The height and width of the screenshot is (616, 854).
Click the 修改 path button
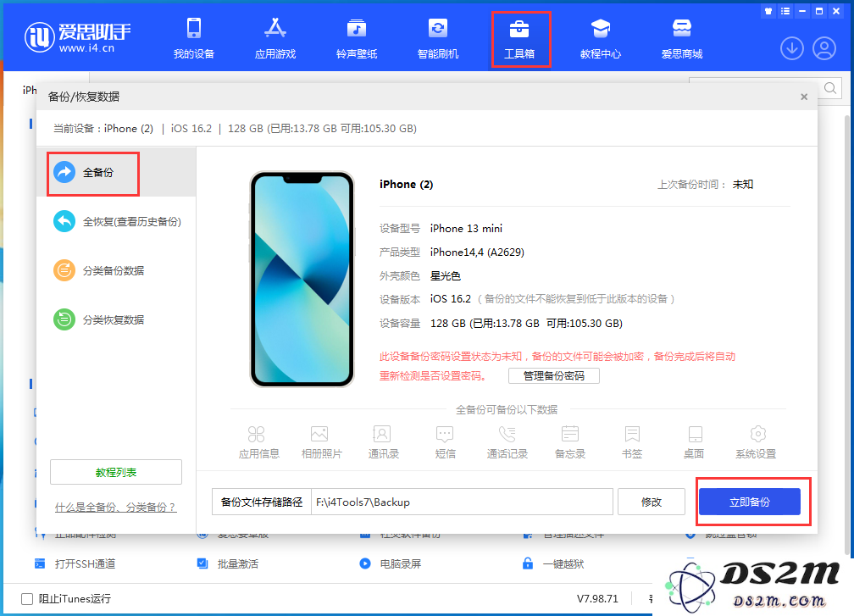652,502
